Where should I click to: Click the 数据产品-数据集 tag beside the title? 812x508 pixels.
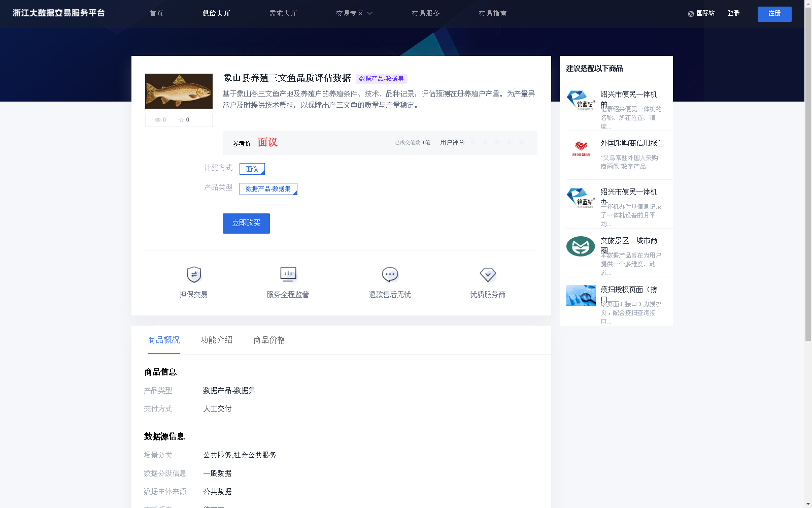click(x=381, y=79)
